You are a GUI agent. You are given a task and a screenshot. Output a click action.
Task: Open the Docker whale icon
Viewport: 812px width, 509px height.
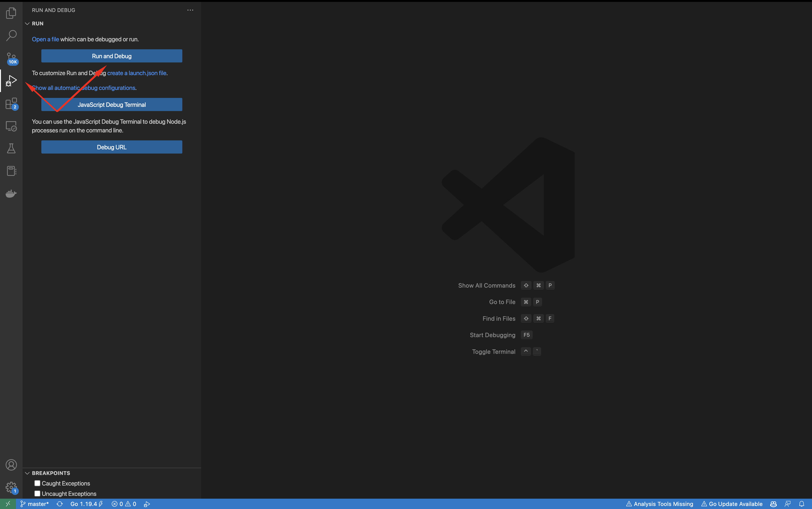(11, 193)
